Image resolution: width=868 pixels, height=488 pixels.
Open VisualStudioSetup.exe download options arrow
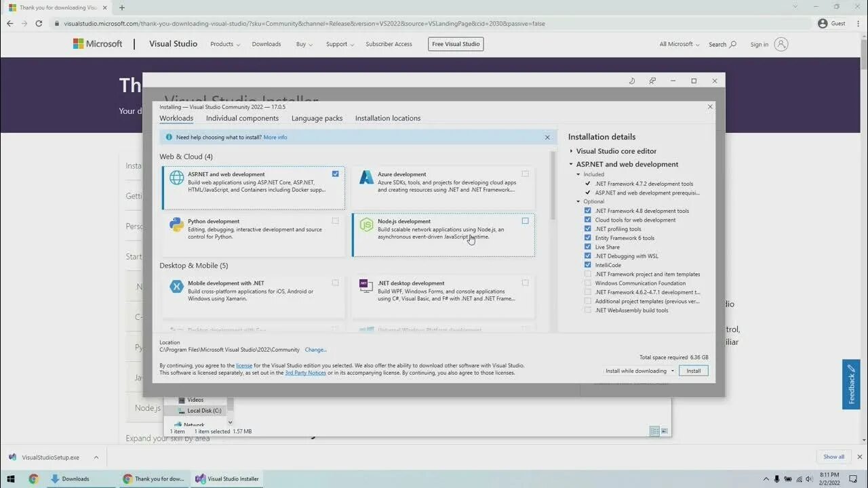(x=96, y=457)
